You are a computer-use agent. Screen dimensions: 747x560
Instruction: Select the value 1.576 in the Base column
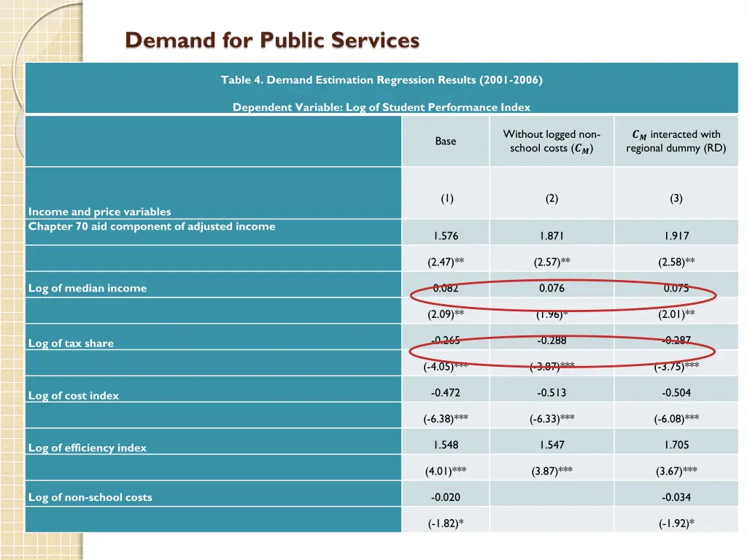446,236
